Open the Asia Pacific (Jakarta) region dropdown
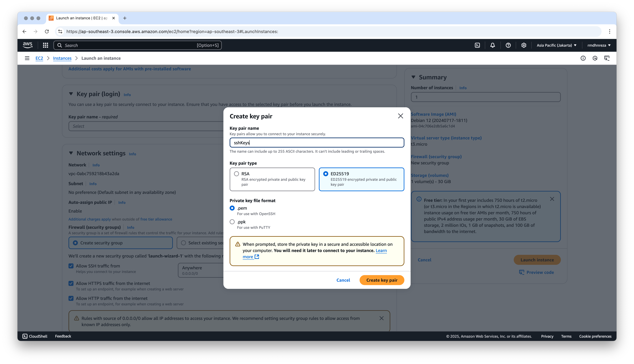The height and width of the screenshot is (364, 634). pyautogui.click(x=557, y=45)
